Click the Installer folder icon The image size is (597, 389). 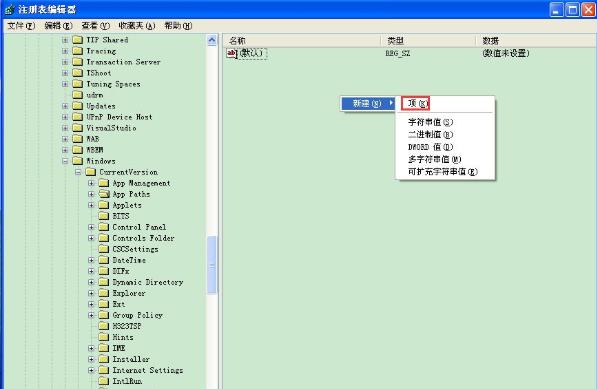click(104, 359)
